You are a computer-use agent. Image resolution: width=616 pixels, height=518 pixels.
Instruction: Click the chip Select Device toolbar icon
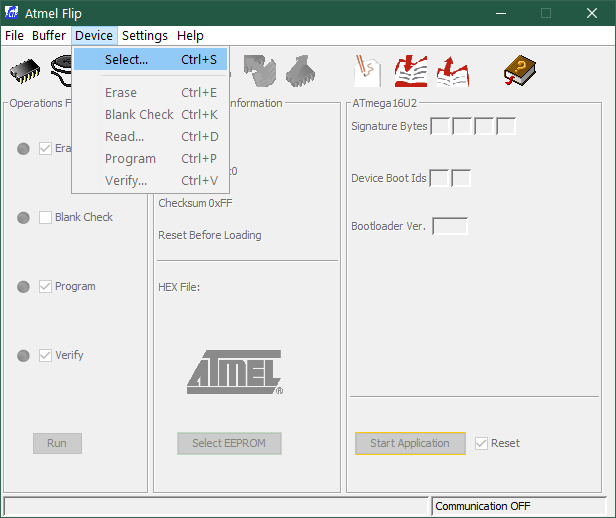tap(25, 71)
